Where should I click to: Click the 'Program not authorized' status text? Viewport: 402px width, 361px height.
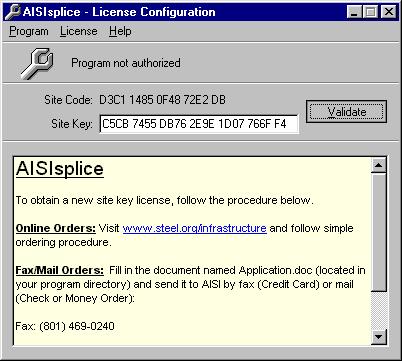coord(126,63)
